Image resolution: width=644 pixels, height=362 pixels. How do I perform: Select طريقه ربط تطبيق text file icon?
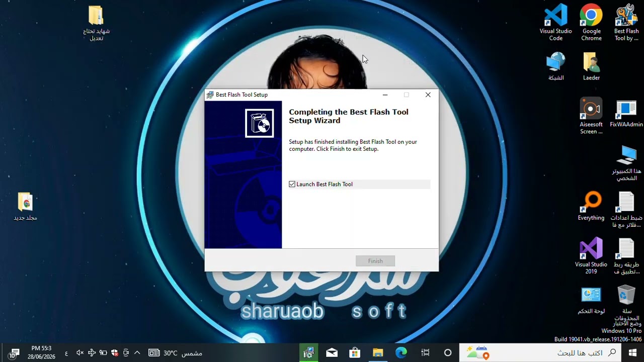coord(626,256)
